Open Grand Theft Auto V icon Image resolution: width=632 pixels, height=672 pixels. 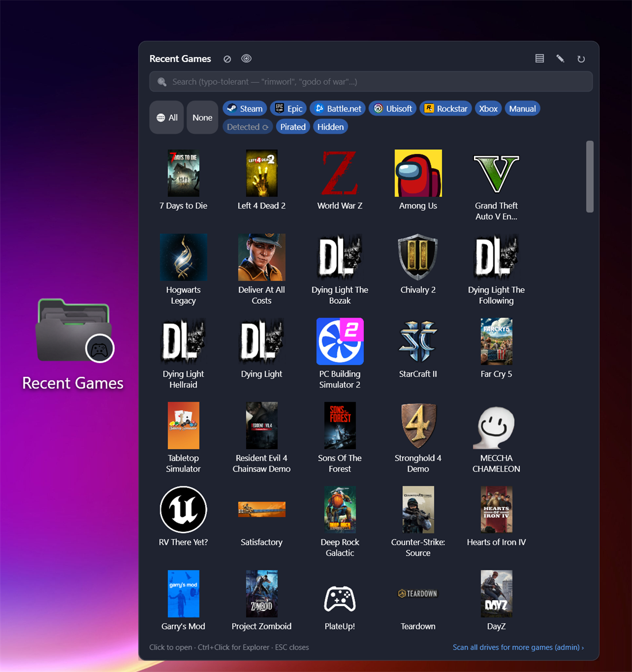pos(496,173)
